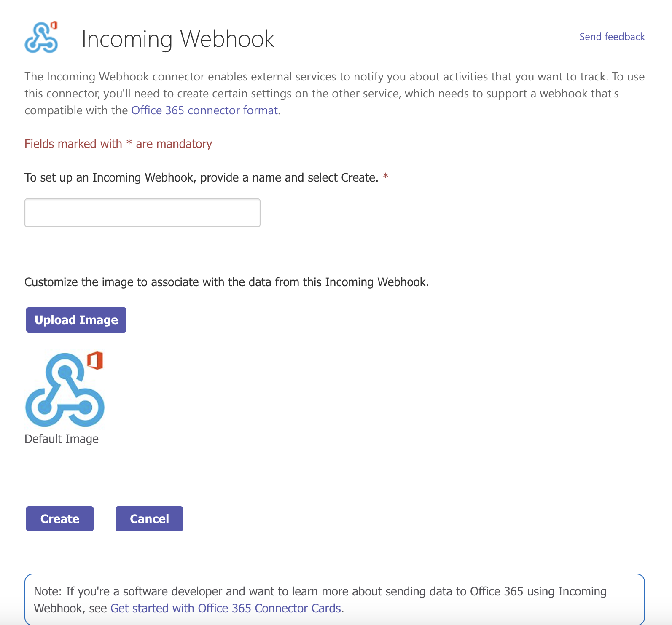Click the red mandatory asterisk after Create

coord(385,177)
